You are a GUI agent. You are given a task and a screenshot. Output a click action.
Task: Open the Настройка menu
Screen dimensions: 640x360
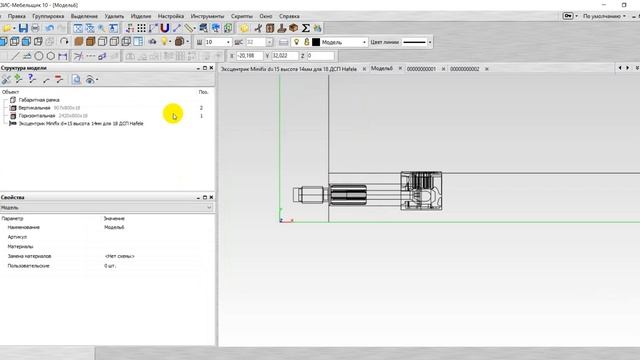tap(171, 16)
